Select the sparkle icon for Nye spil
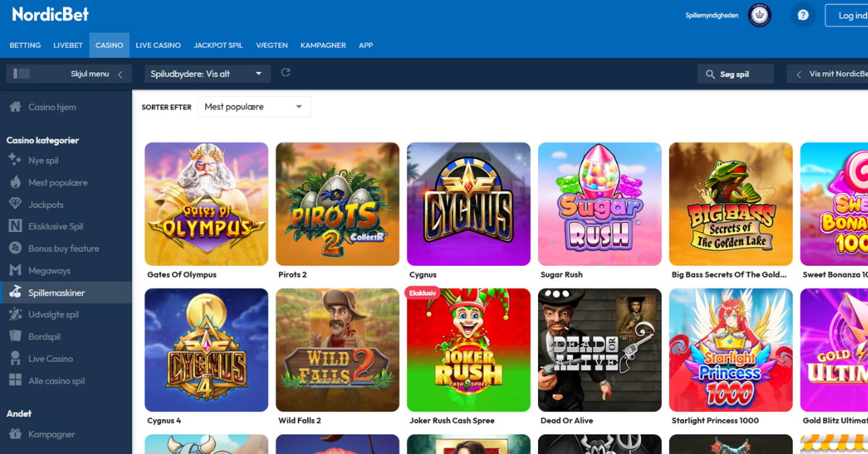 [14, 160]
